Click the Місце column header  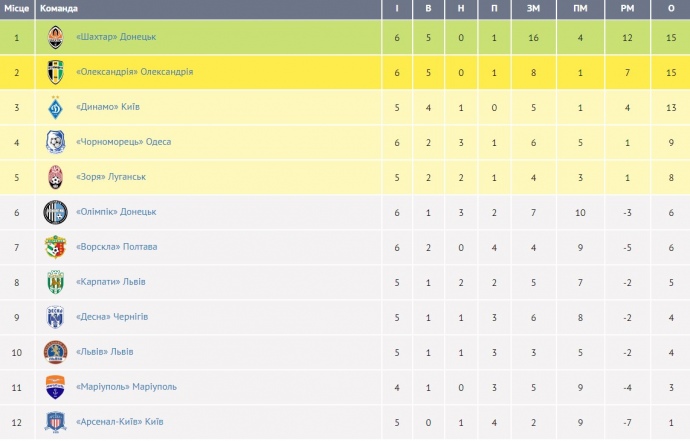tap(16, 9)
